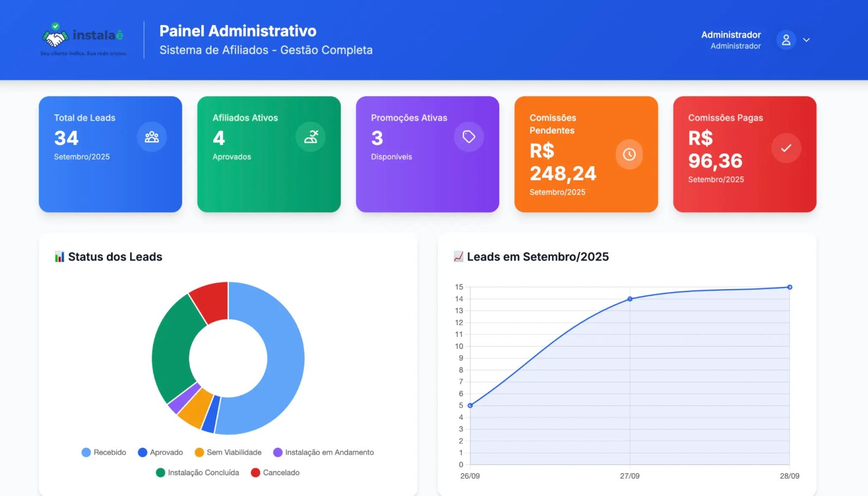
Task: Click the 27/09 data point on line chart
Action: coord(630,299)
